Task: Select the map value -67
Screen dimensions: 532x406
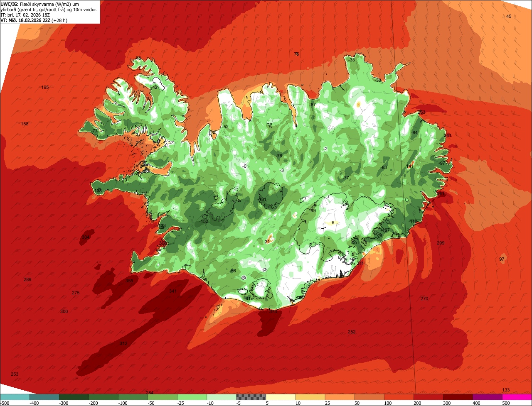Action: [x=313, y=105]
